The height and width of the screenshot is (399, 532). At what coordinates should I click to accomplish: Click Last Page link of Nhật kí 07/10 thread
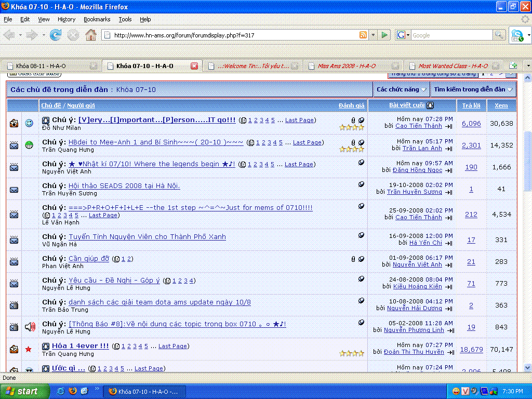coord(299,164)
